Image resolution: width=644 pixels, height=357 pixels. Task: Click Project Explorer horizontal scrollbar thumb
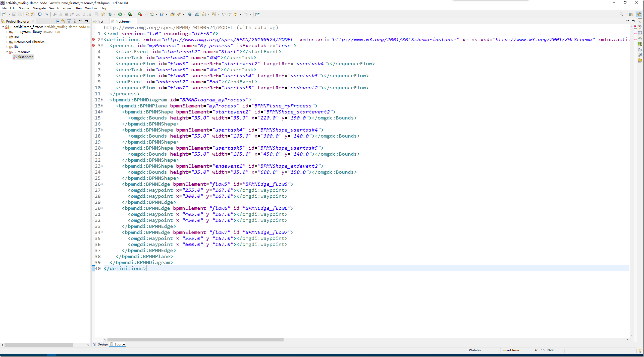(x=39, y=345)
